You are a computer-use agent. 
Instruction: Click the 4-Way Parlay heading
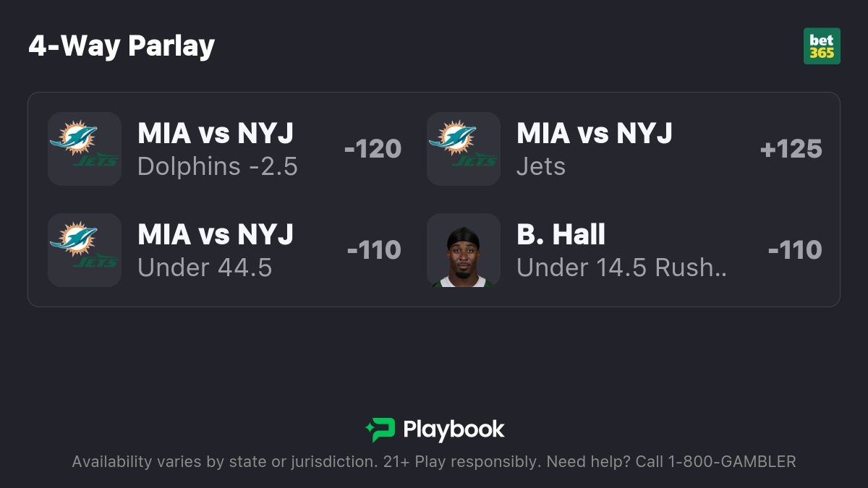click(122, 46)
